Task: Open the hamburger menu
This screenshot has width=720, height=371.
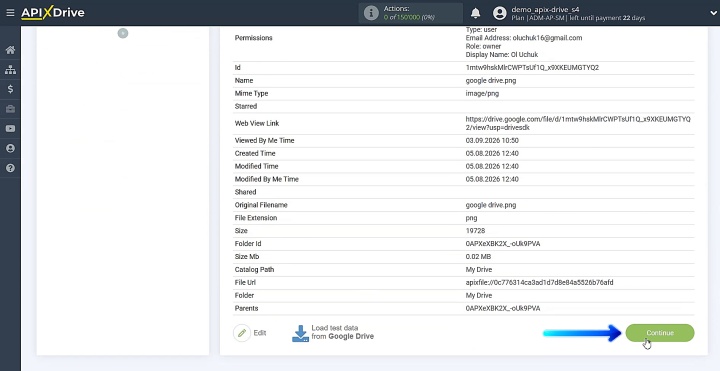Action: (x=10, y=13)
